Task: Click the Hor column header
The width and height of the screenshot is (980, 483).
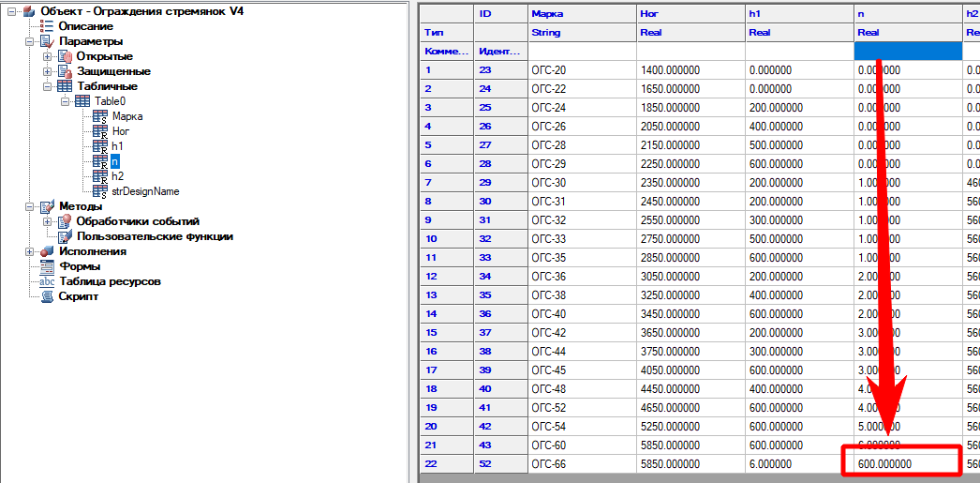Action: click(x=648, y=14)
